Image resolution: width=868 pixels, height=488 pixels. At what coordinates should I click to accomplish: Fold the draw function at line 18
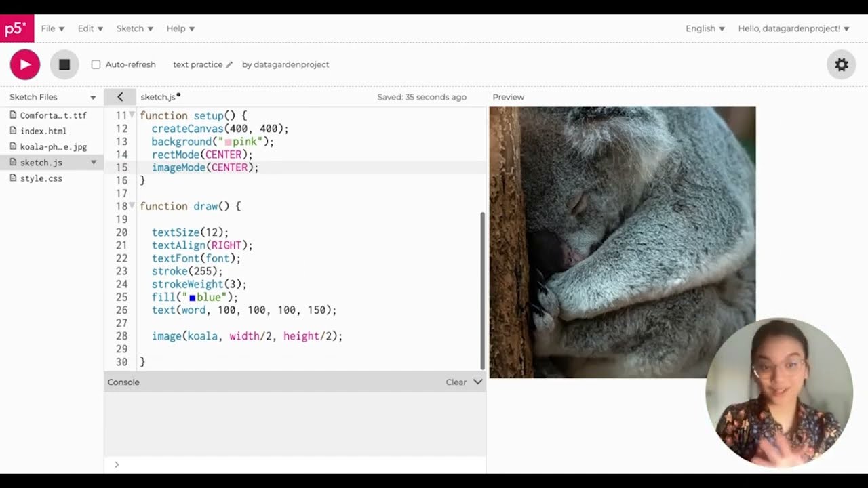tap(132, 206)
